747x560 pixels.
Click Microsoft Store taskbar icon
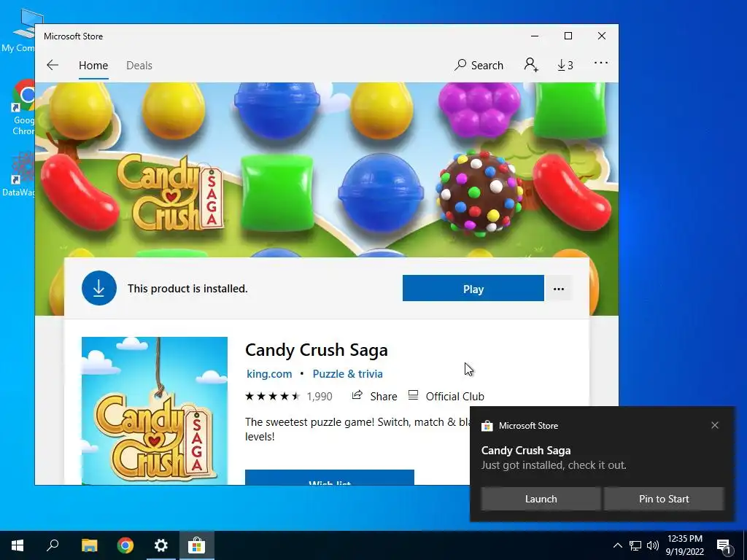(196, 545)
